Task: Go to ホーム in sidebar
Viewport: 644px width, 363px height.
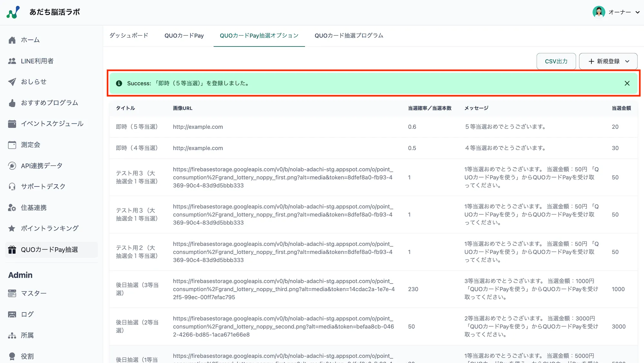Action: [x=52, y=40]
